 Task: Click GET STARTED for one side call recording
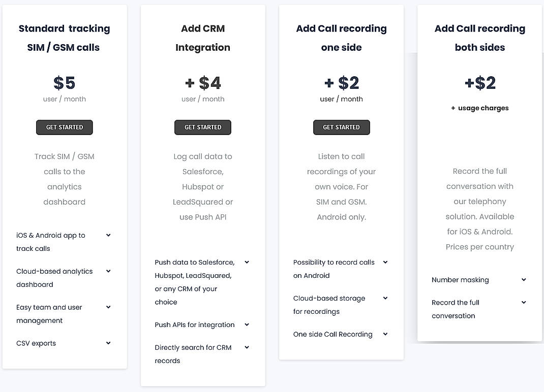click(x=341, y=127)
